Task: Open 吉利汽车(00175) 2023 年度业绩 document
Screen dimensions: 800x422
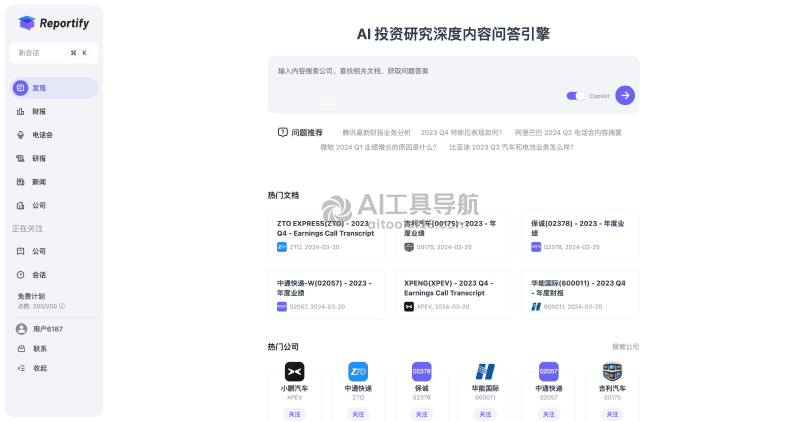Action: point(453,235)
